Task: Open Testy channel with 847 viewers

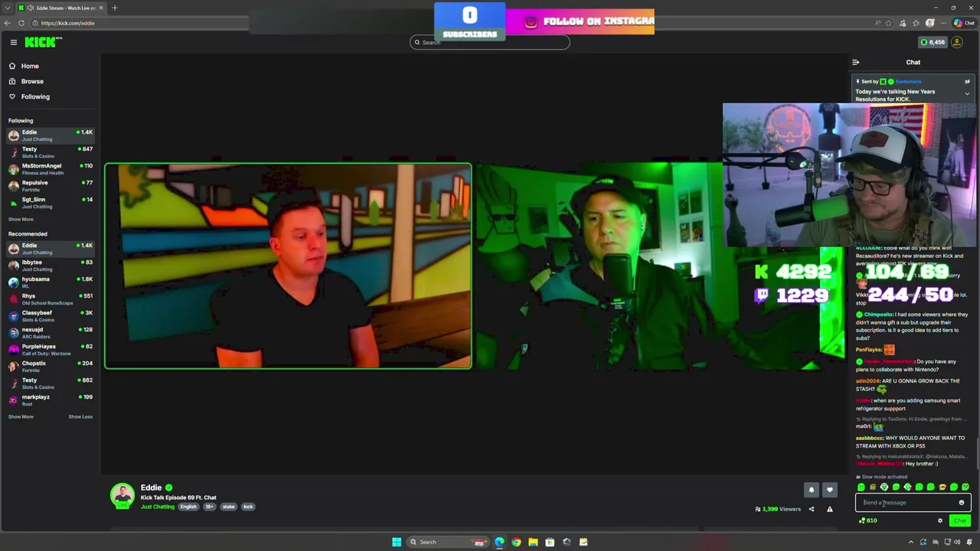Action: tap(50, 152)
